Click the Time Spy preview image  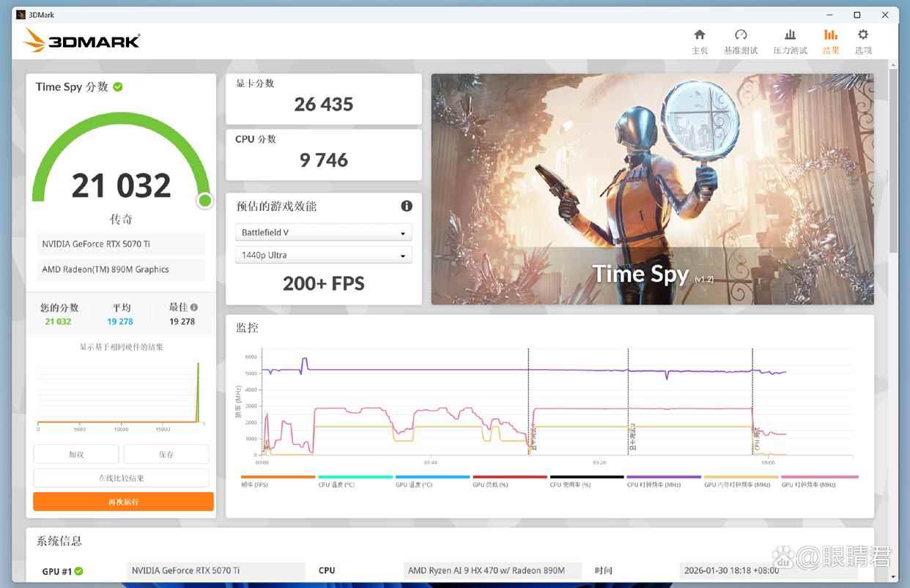tap(652, 189)
